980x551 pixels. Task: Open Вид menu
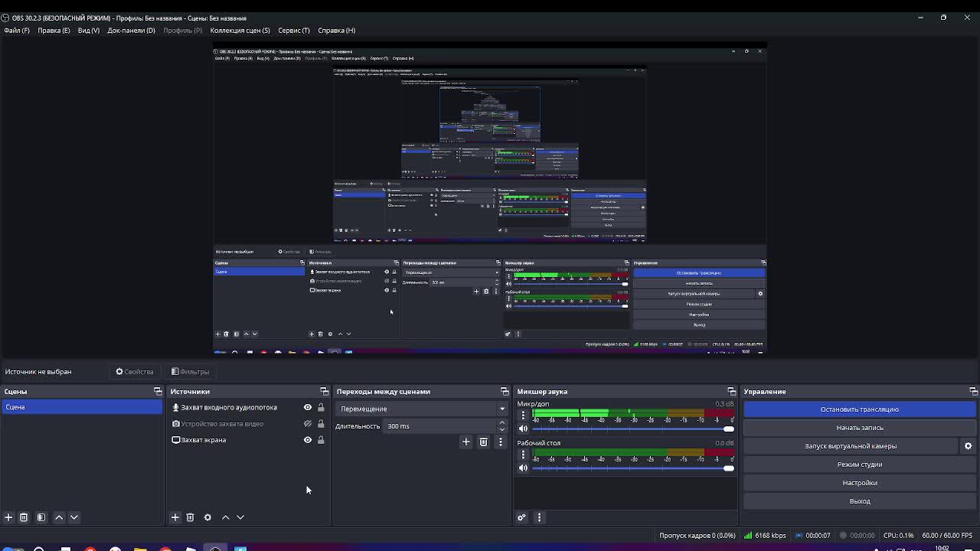click(89, 31)
